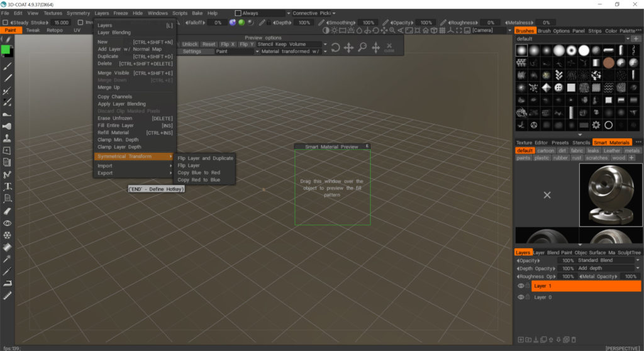The image size is (644, 351).
Task: Adjust the Depth Opacity slider label
Action: (536, 269)
